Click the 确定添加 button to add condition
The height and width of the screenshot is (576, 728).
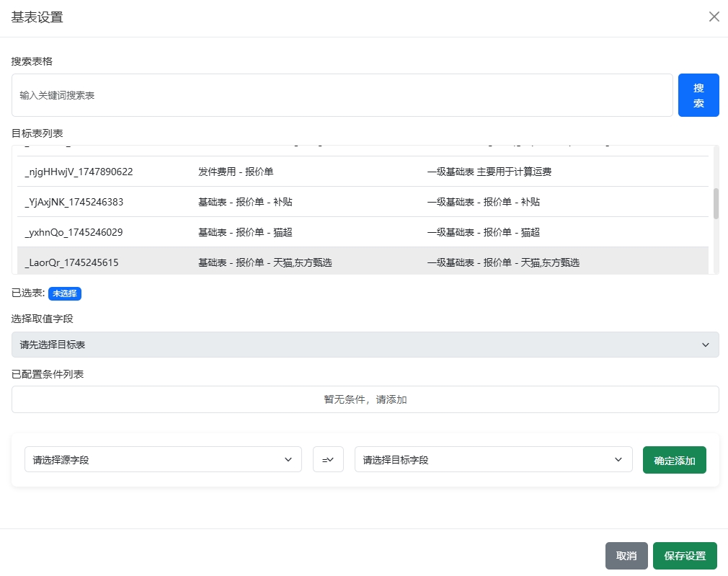pyautogui.click(x=674, y=459)
